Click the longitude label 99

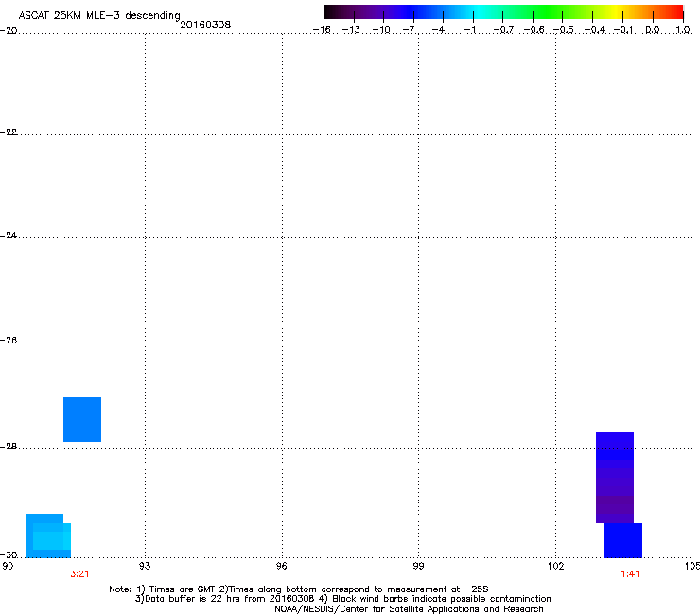tap(418, 566)
